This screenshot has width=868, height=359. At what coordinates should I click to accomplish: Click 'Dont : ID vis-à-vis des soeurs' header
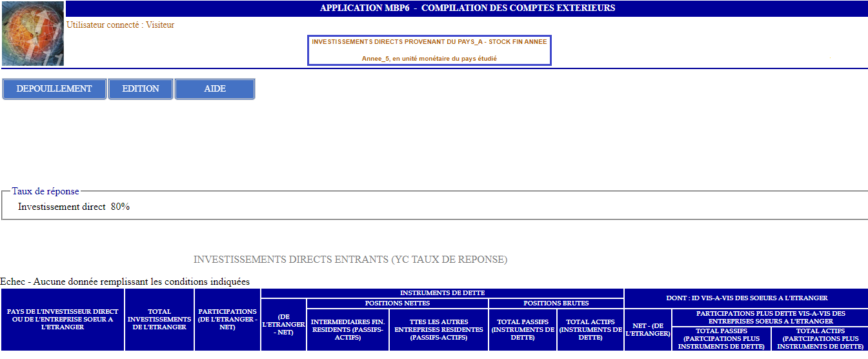click(x=745, y=298)
